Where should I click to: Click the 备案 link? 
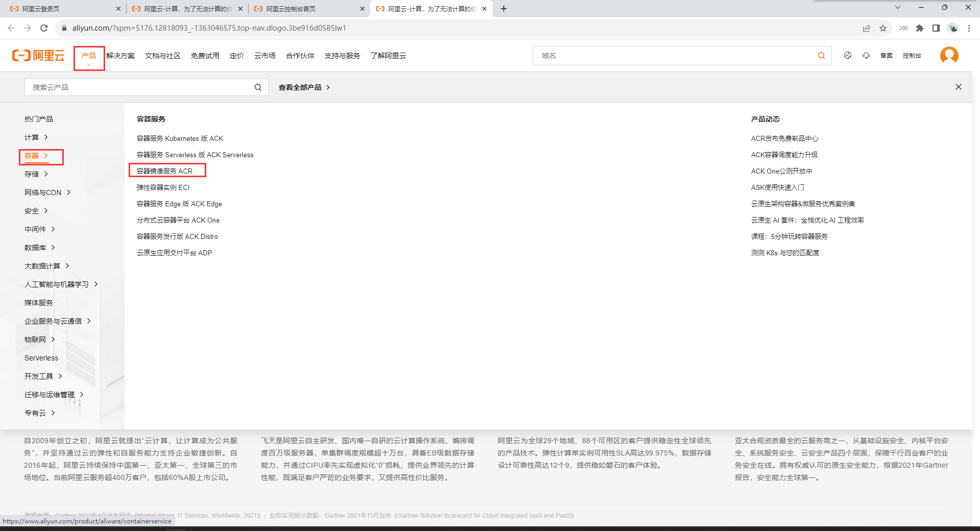[x=887, y=56]
